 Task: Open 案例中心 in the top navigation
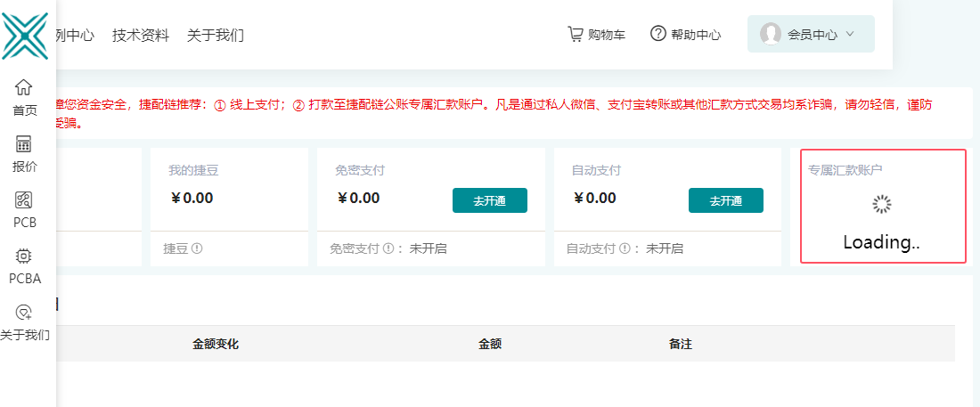tap(75, 36)
